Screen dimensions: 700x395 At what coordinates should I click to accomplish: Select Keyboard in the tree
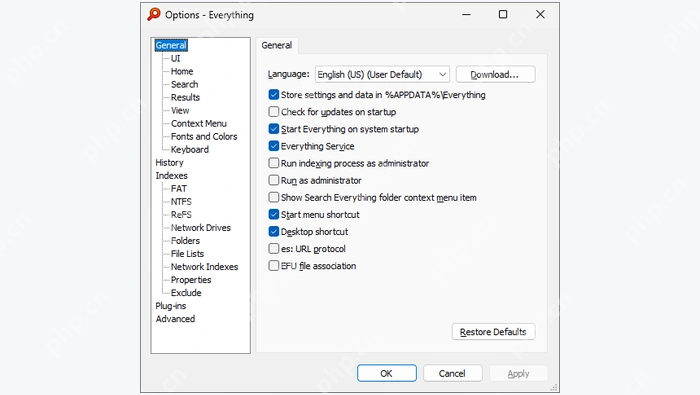coord(190,150)
